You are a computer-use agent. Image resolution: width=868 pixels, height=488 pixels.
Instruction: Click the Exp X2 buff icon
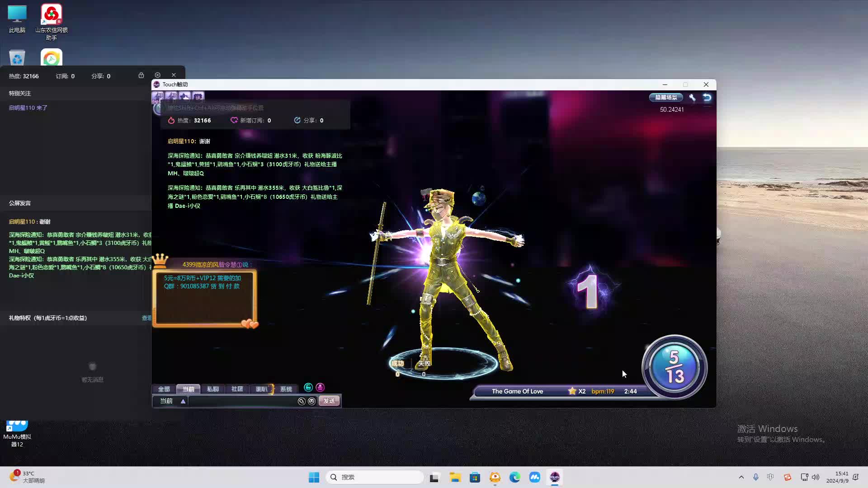pyautogui.click(x=158, y=97)
